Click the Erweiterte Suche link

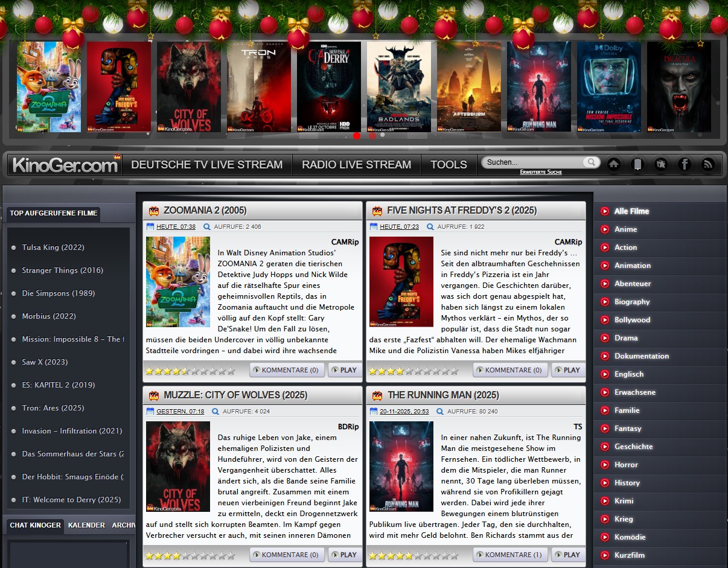541,173
